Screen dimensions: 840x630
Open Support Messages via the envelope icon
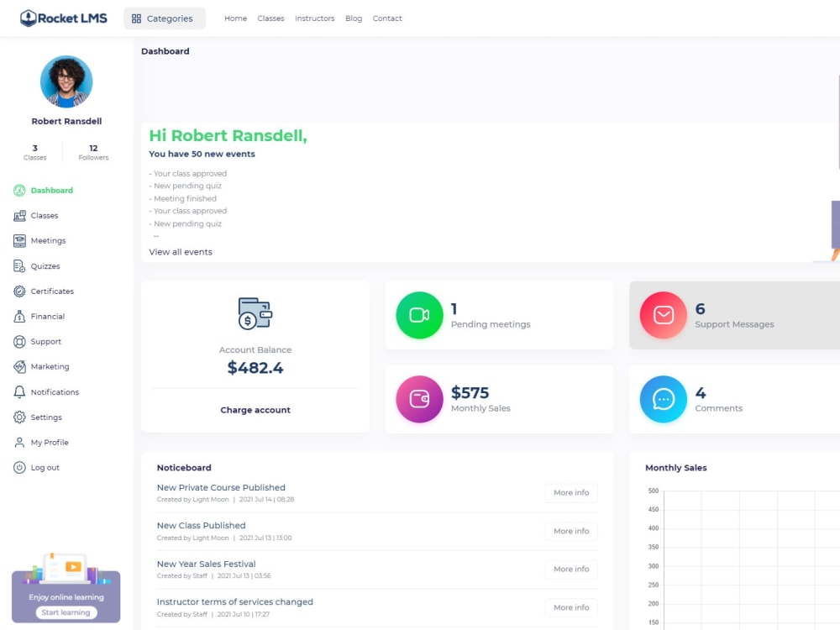tap(663, 315)
